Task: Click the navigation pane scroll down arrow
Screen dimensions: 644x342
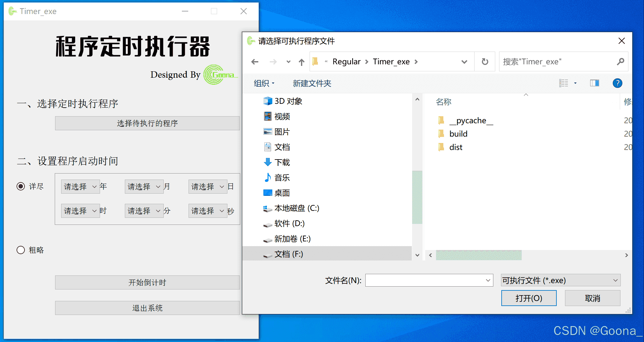Action: pyautogui.click(x=417, y=255)
